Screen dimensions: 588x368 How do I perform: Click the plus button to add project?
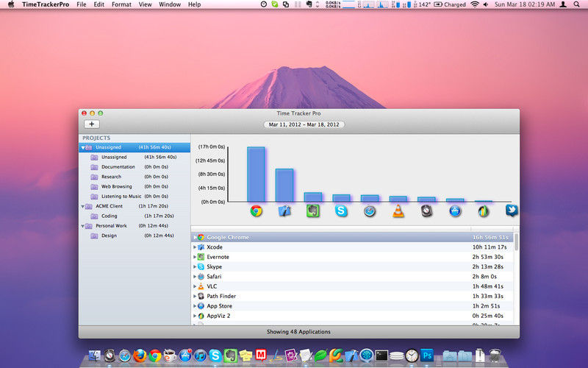click(92, 124)
